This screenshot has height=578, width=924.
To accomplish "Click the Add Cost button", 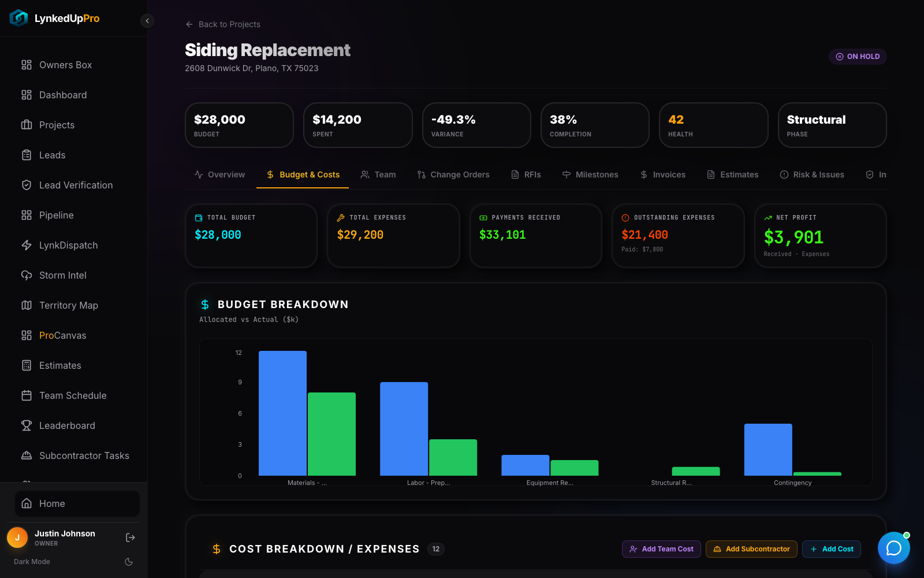I will [832, 549].
